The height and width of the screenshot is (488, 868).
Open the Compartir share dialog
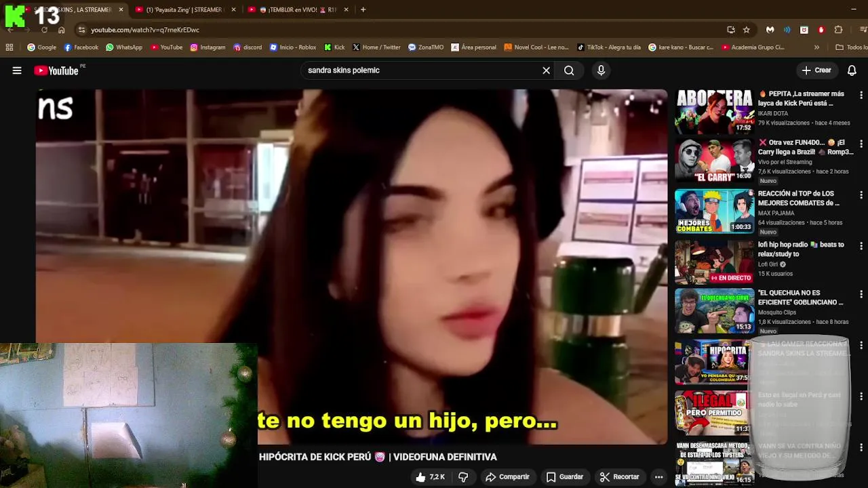pos(507,477)
